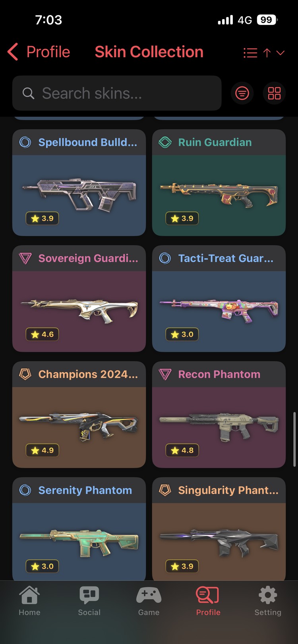
Task: Tap the Game controller icon
Action: pyautogui.click(x=149, y=595)
